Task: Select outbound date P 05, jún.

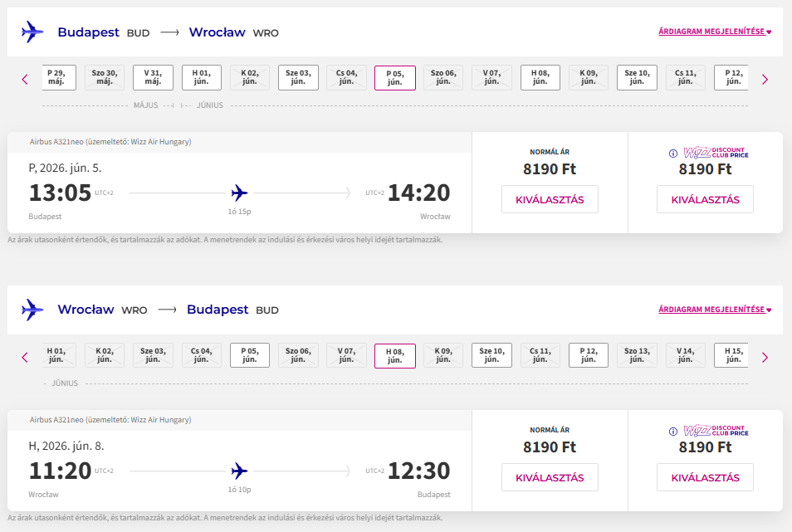Action: [395, 78]
